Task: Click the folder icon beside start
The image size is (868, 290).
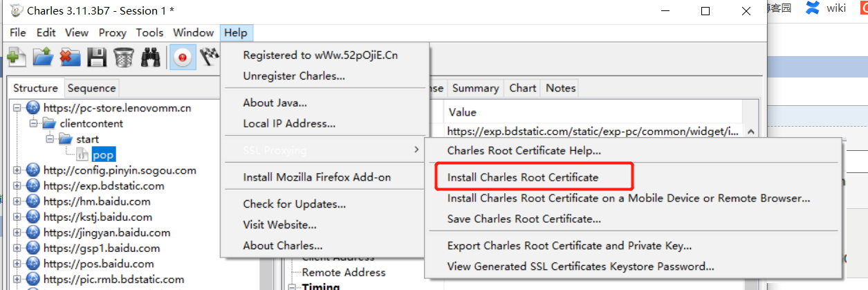Action: 66,139
